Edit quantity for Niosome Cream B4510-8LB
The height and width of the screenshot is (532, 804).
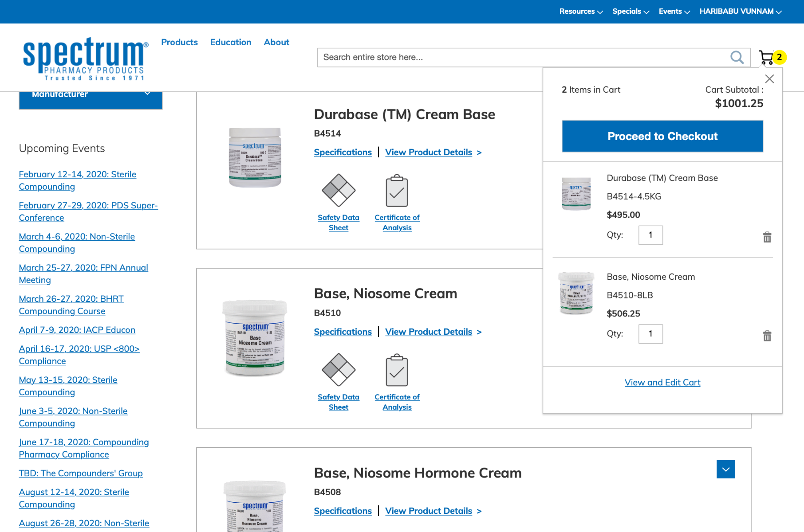click(x=650, y=334)
